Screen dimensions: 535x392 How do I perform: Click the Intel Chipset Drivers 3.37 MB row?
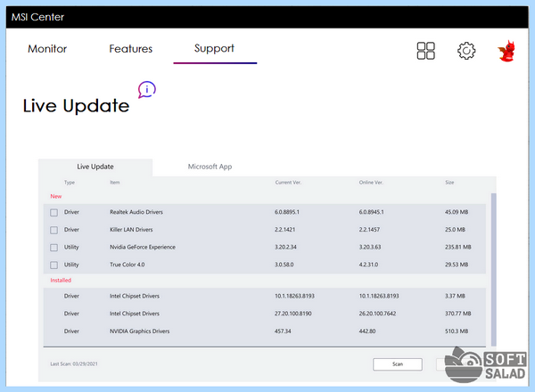click(x=265, y=296)
